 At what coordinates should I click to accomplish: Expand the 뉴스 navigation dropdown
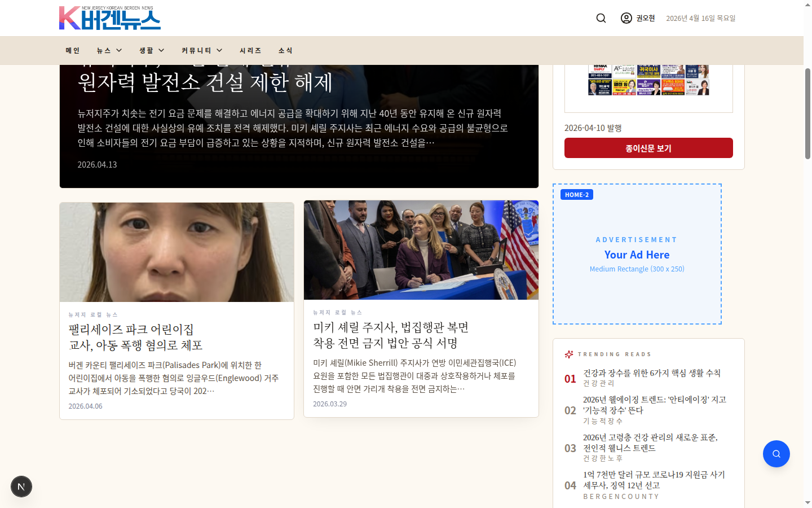(x=108, y=50)
